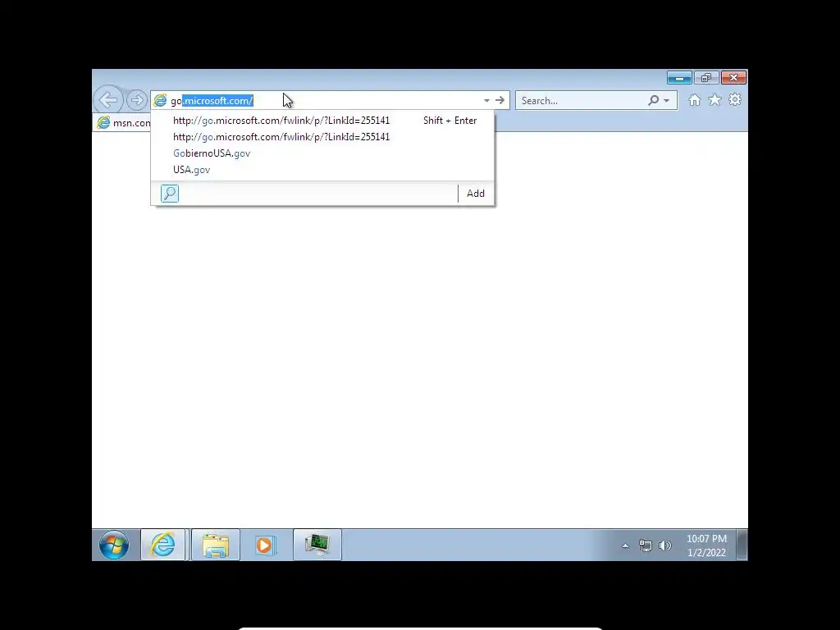Choose first go.microsoft.com suggestion with Shift + Enter

coord(322,121)
